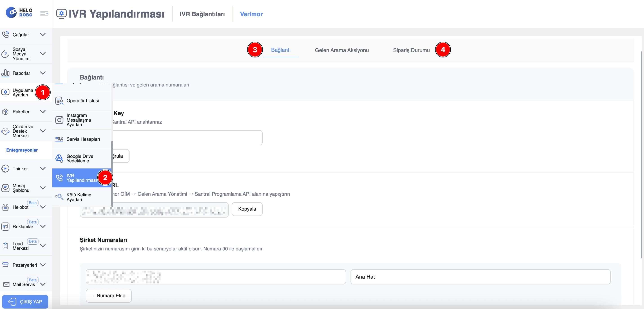Click IVR Bağlantıları in the header

tap(202, 14)
